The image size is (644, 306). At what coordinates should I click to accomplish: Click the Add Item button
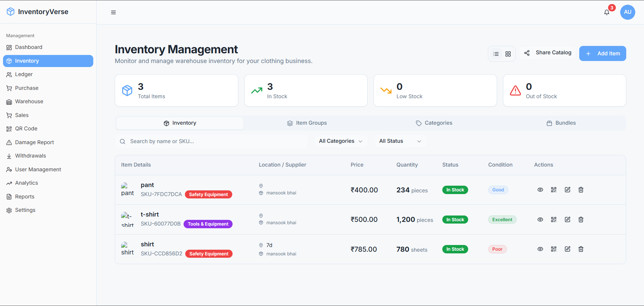coord(602,53)
